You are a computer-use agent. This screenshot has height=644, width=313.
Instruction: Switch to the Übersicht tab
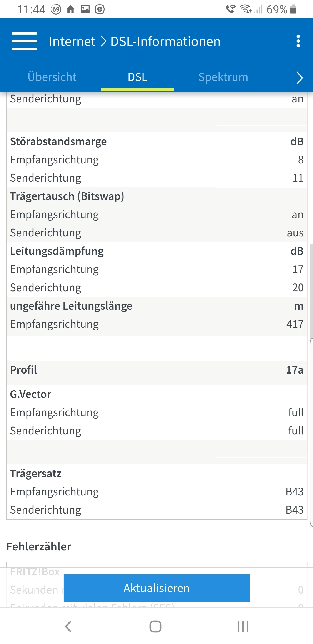tap(52, 77)
